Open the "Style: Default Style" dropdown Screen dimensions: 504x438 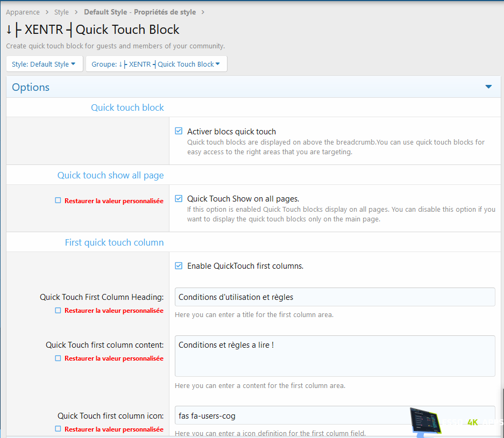click(44, 63)
